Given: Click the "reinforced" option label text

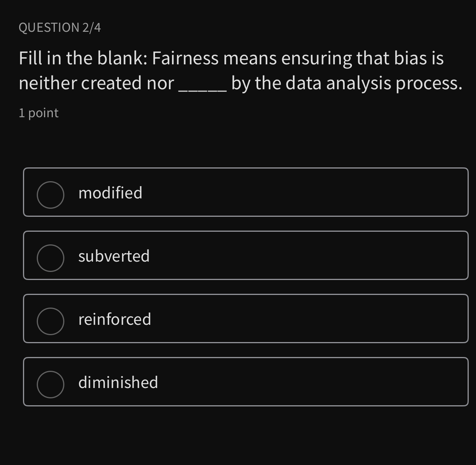Looking at the screenshot, I should pos(115,319).
